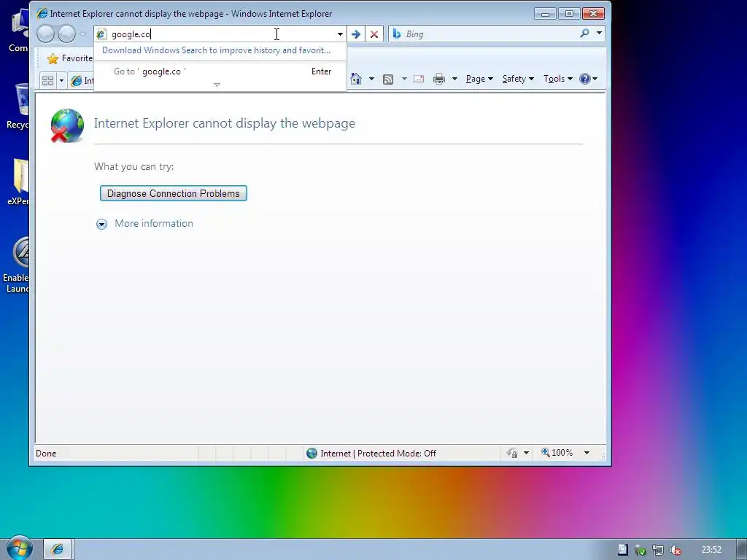Image resolution: width=747 pixels, height=560 pixels.
Task: Open the Page menu
Action: [x=479, y=79]
